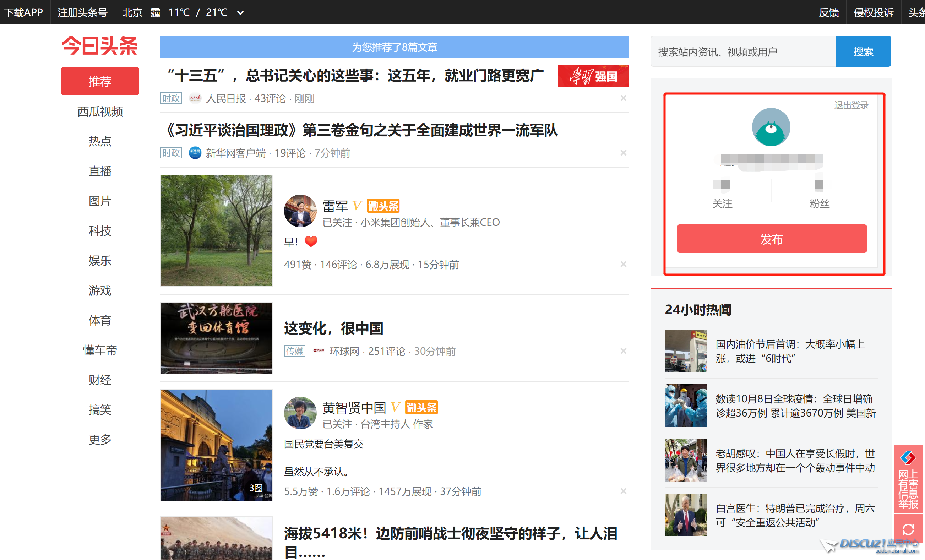Screen dimensions: 925x560
Task: Open 网上有害信息举报 report icon
Action: pyautogui.click(x=908, y=479)
